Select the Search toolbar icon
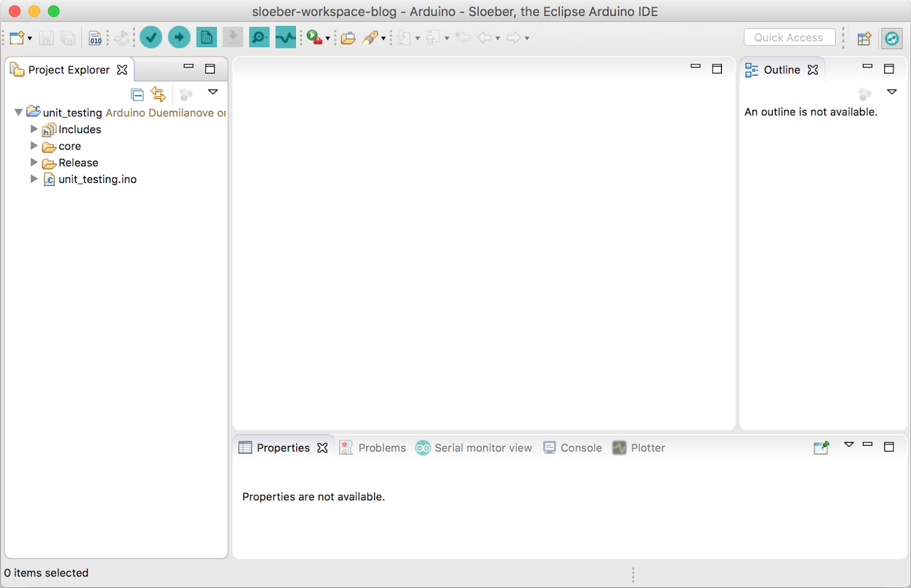 click(369, 38)
